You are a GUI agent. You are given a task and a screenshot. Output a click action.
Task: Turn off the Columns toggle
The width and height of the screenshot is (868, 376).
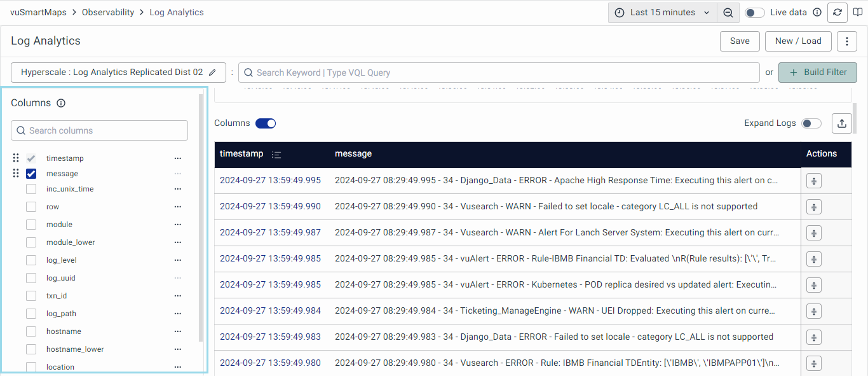pyautogui.click(x=266, y=123)
